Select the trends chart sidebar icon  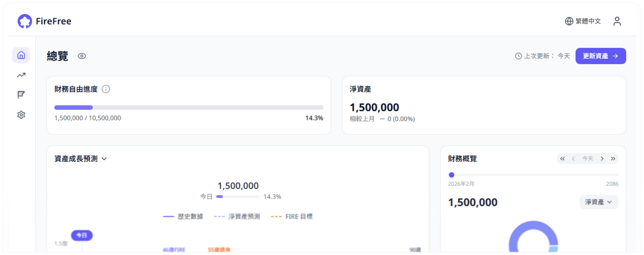pyautogui.click(x=21, y=75)
